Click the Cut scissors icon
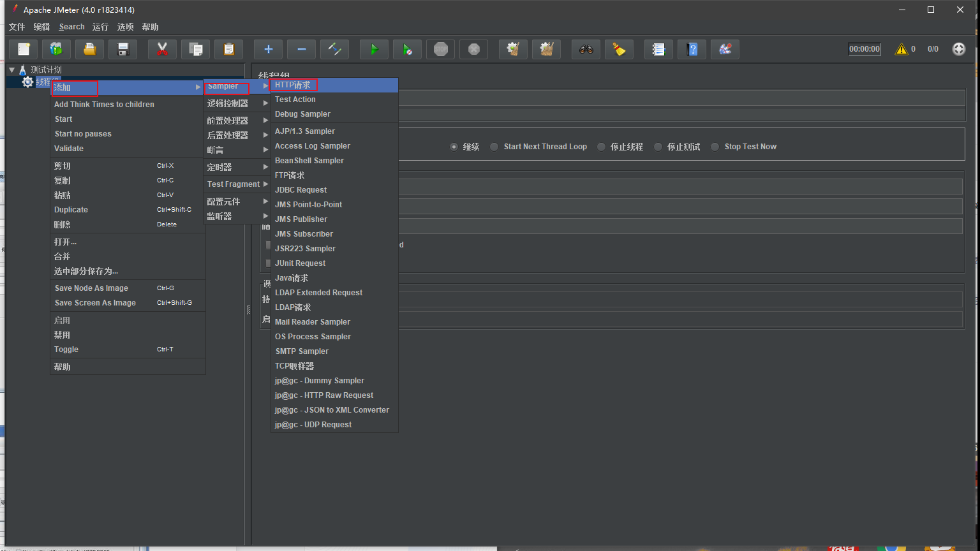 tap(162, 49)
